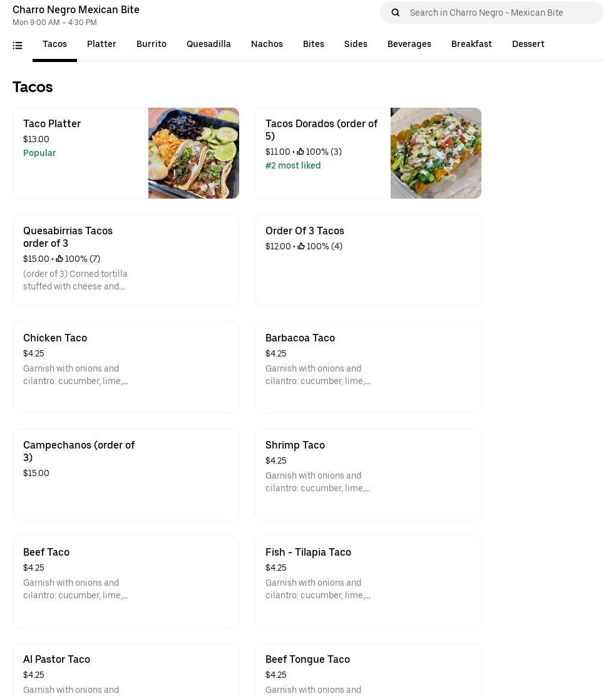Pick the Fish - Tilapia Taco item

pos(368,581)
